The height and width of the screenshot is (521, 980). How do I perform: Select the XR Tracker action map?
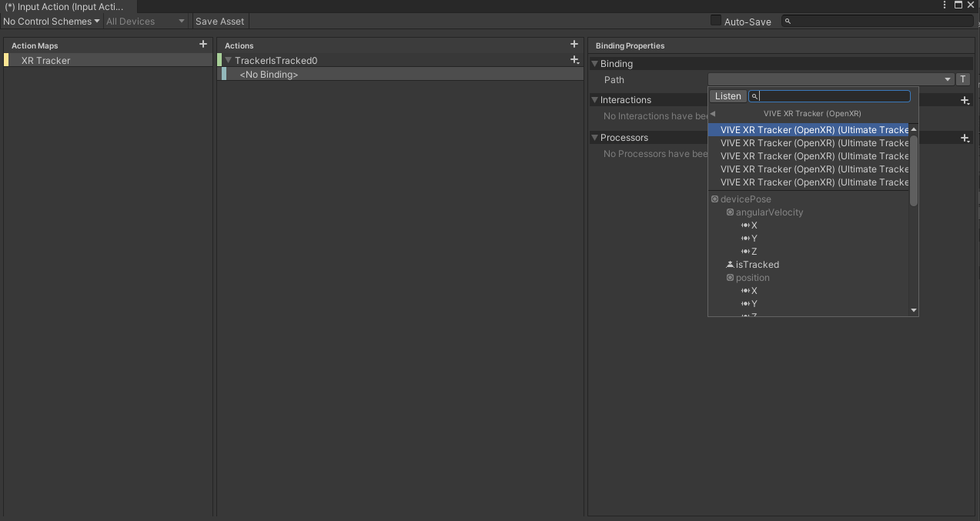point(108,60)
